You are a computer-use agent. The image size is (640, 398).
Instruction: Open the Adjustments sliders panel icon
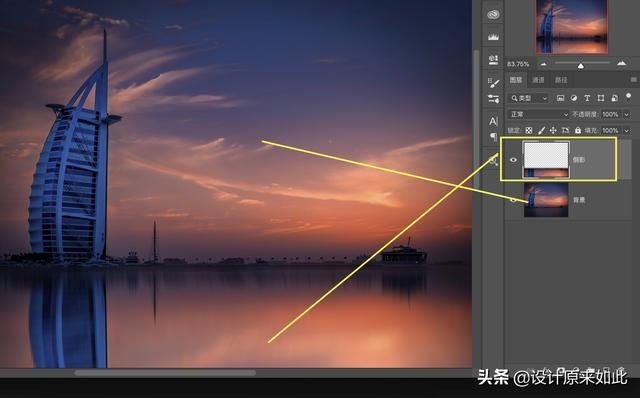pyautogui.click(x=493, y=98)
